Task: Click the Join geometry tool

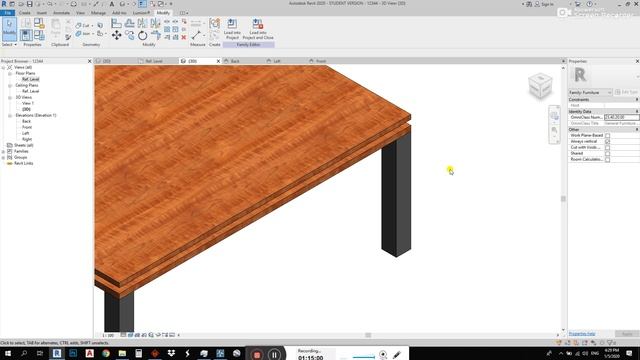Action: click(x=83, y=34)
